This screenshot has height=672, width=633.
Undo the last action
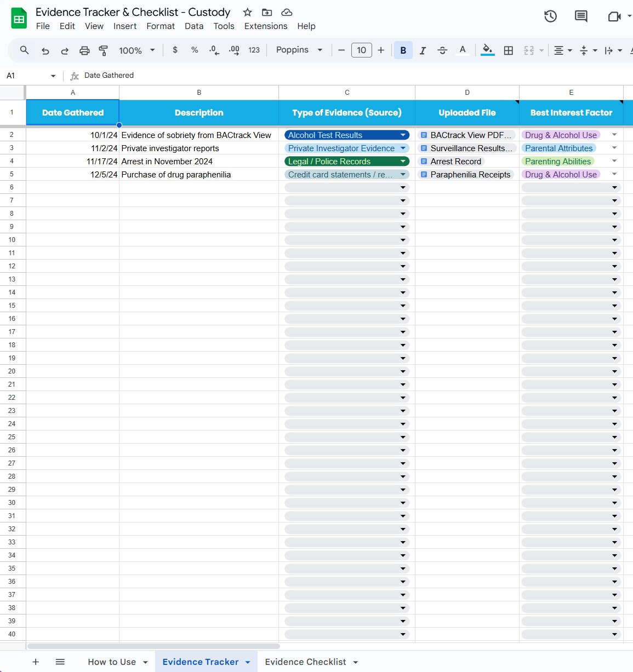[x=45, y=50]
